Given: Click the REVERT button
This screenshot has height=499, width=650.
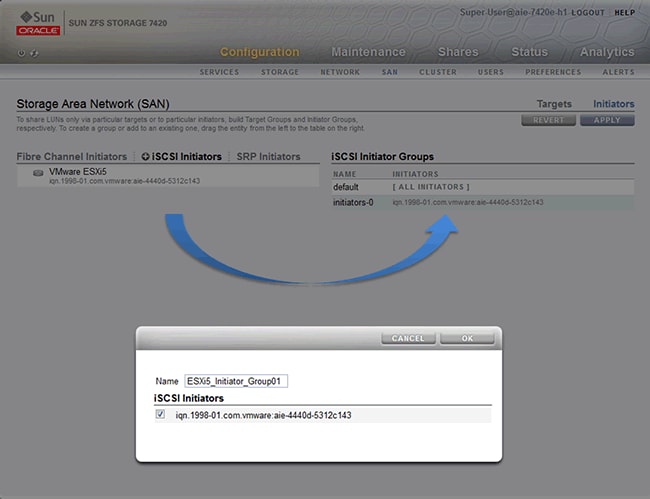Looking at the screenshot, I should click(x=548, y=120).
